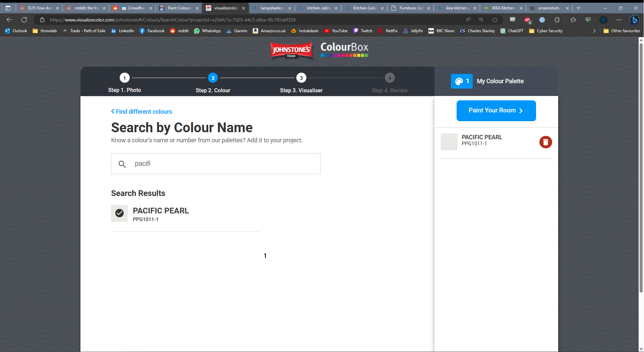Open browser settings and more menu
This screenshot has width=644, height=352.
[x=619, y=20]
